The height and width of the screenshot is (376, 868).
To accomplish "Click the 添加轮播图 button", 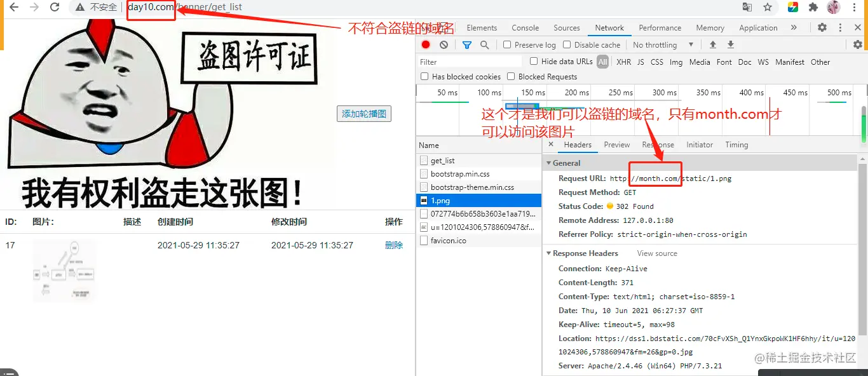I will (x=364, y=114).
